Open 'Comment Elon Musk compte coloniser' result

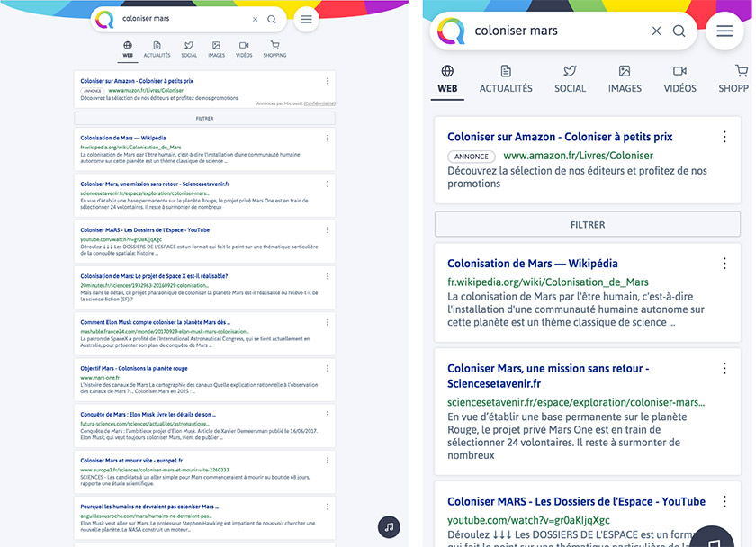click(155, 322)
